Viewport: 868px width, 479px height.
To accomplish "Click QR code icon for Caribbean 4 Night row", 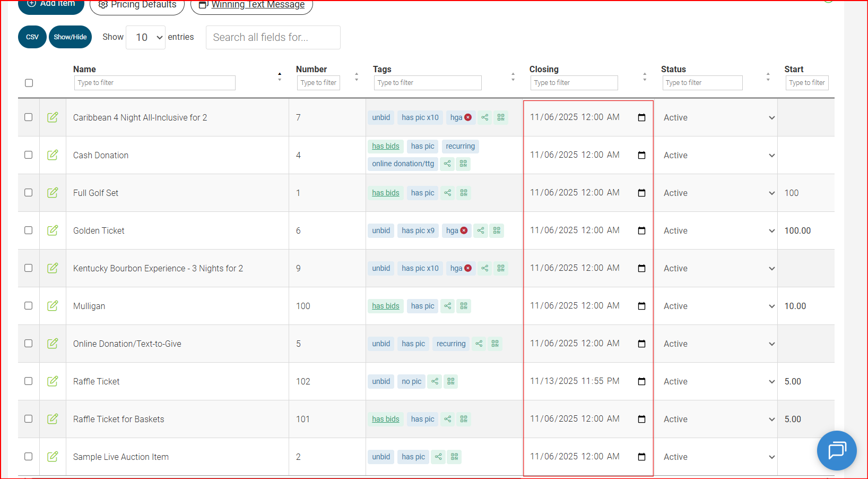I will [501, 117].
